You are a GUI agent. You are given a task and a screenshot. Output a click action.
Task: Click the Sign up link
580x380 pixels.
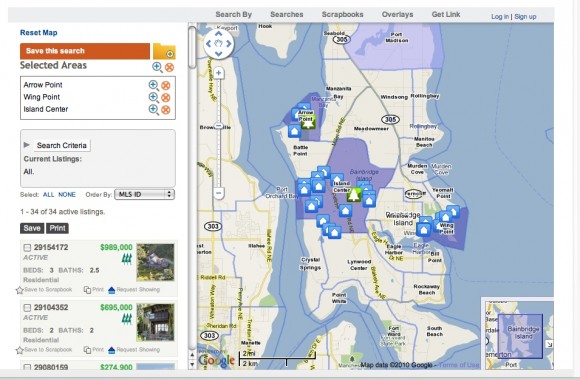coord(525,17)
